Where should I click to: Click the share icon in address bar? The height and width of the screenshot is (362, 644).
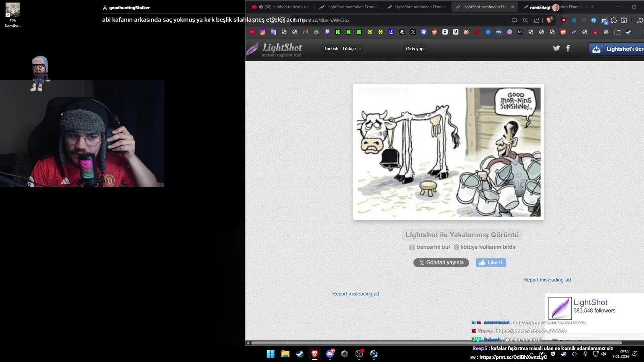tap(537, 20)
